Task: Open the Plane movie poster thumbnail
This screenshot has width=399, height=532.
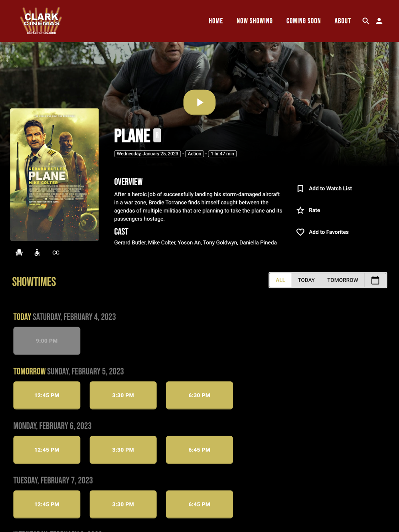Action: [x=55, y=175]
